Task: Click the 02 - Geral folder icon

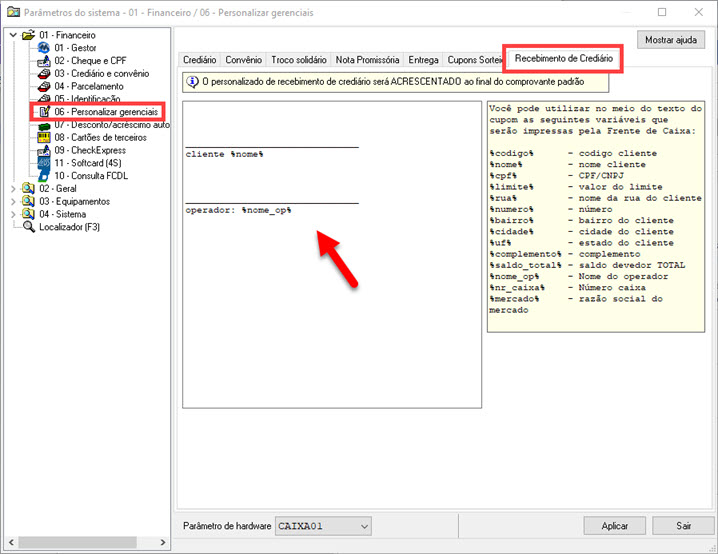Action: tap(28, 188)
